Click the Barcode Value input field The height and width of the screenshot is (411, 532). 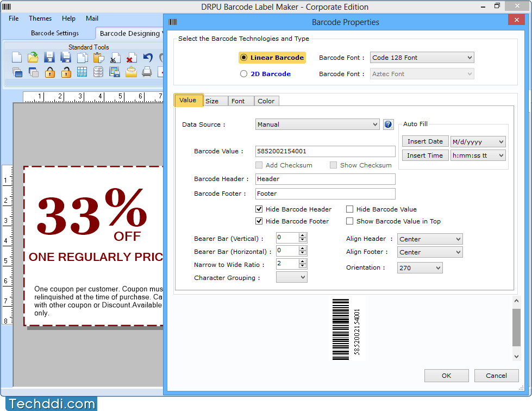coord(325,151)
